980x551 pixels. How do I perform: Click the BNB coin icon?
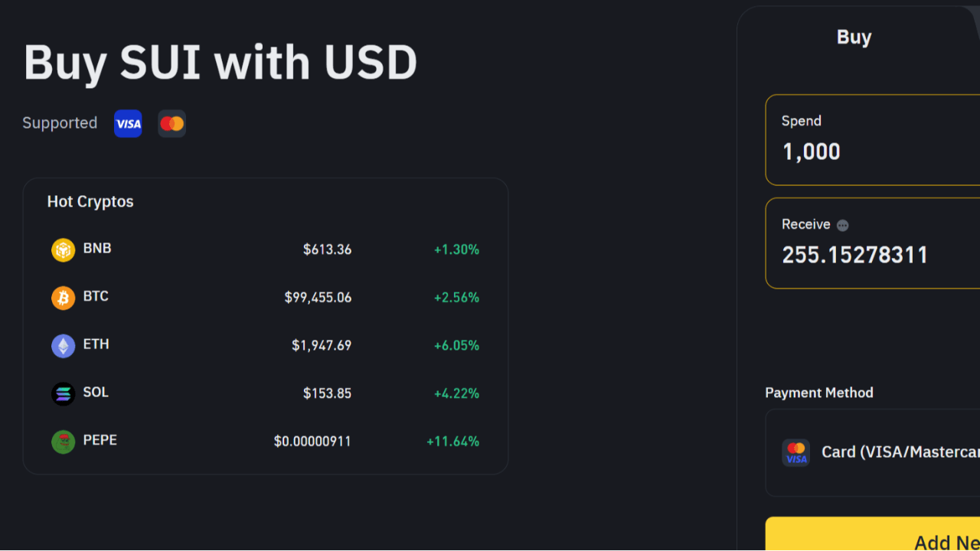tap(63, 249)
